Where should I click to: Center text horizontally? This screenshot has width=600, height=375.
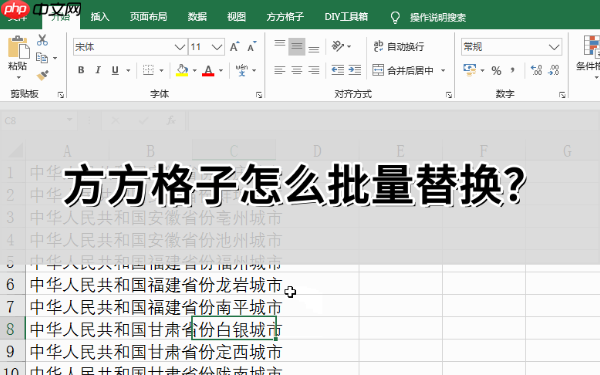297,70
